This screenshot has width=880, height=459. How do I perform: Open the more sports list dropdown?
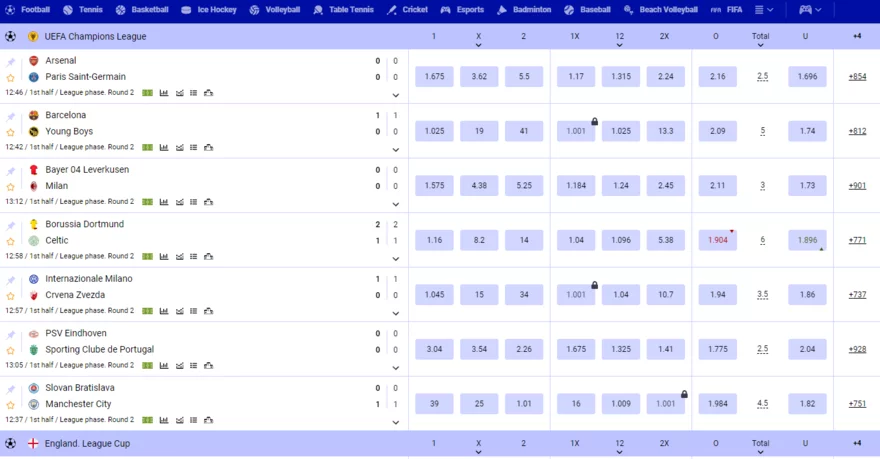click(764, 9)
